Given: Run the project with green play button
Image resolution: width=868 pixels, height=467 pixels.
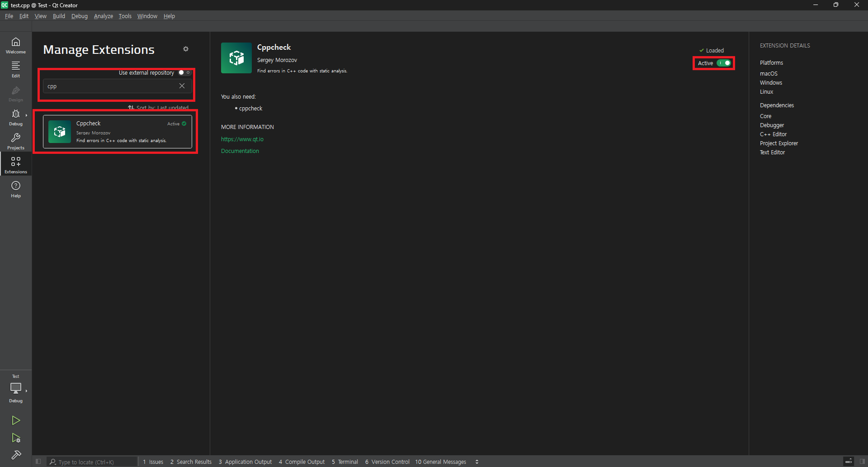Looking at the screenshot, I should click(x=16, y=420).
